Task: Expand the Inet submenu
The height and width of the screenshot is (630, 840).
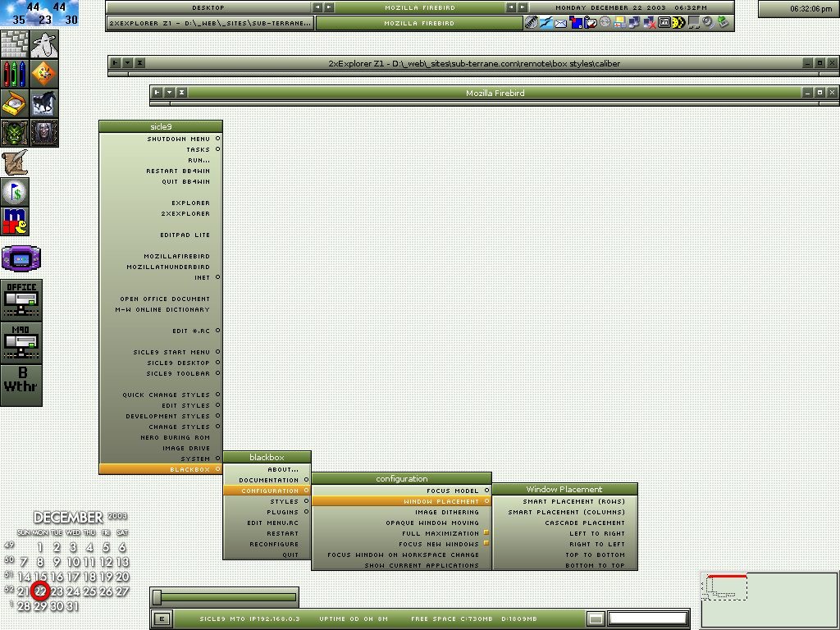Action: pos(161,277)
